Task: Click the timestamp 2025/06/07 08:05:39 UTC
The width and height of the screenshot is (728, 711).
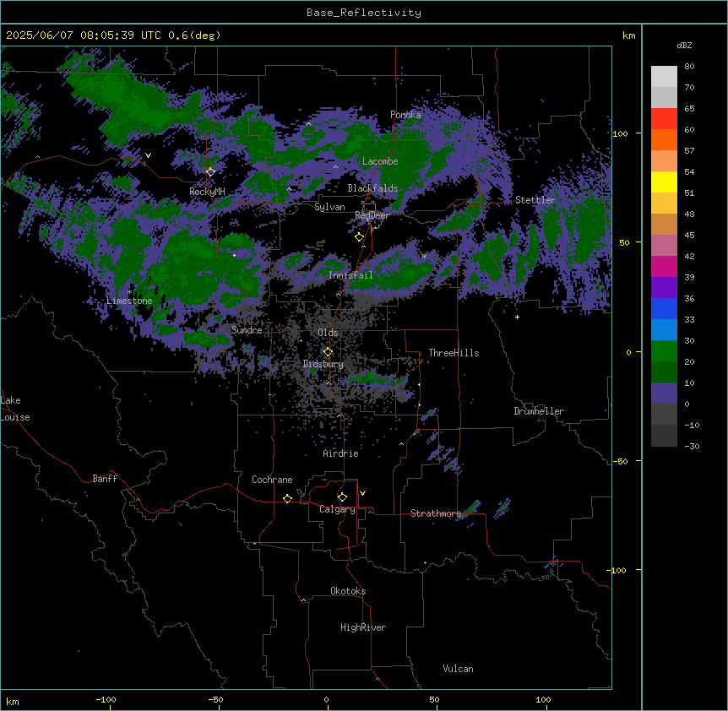Action: tap(84, 35)
